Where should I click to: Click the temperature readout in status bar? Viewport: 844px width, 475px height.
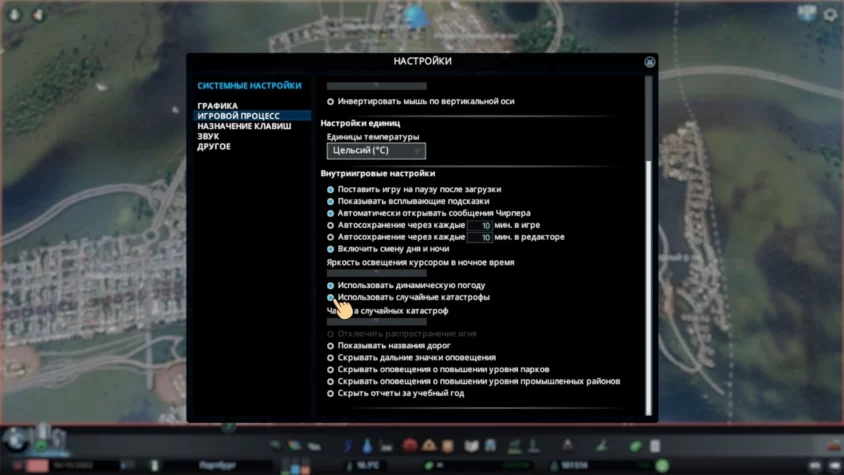[x=368, y=465]
